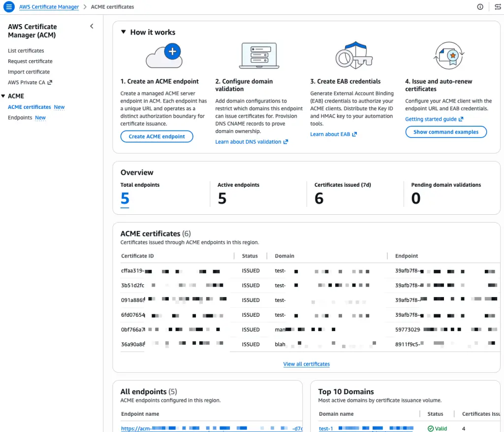Sort by Endpoint column header
The width and height of the screenshot is (504, 432).
coord(406,256)
